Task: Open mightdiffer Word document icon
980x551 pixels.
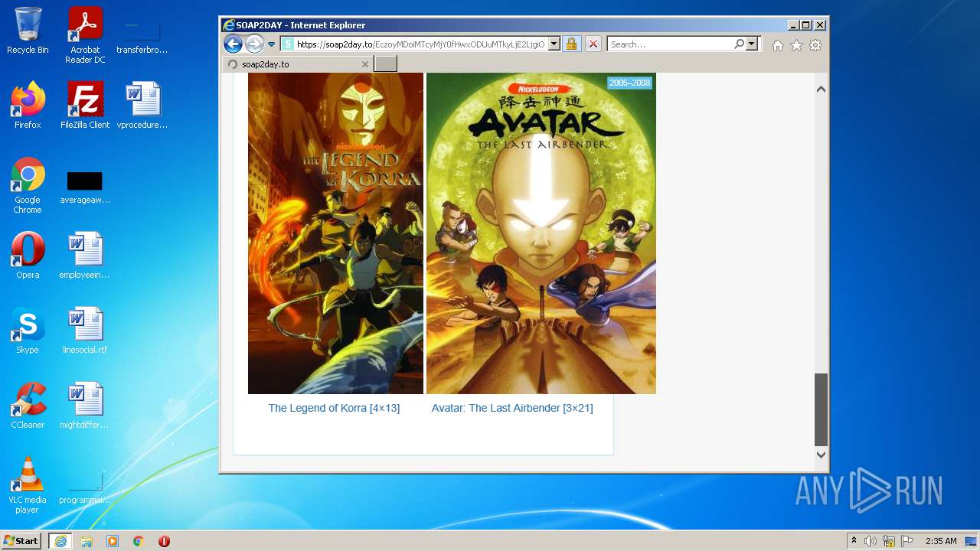Action: point(85,406)
